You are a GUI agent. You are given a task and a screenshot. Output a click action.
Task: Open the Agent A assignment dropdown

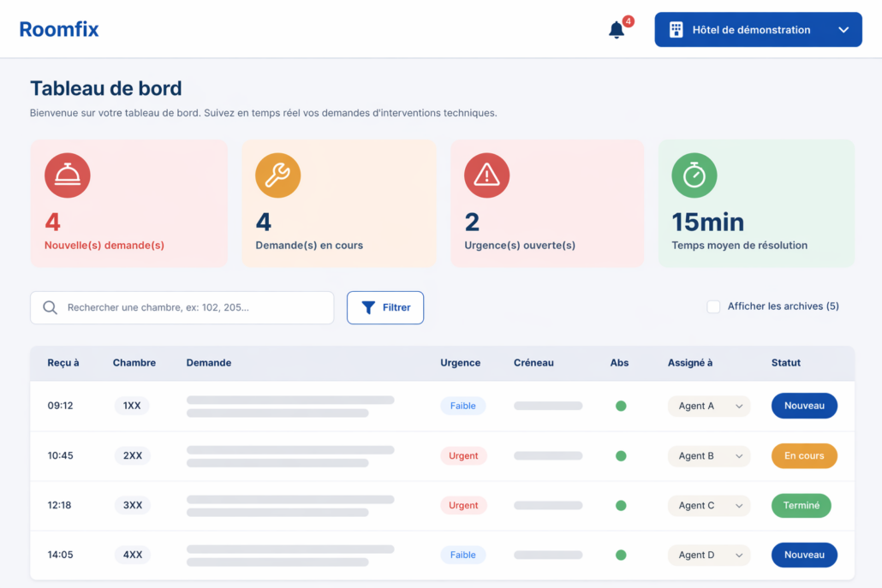point(708,407)
